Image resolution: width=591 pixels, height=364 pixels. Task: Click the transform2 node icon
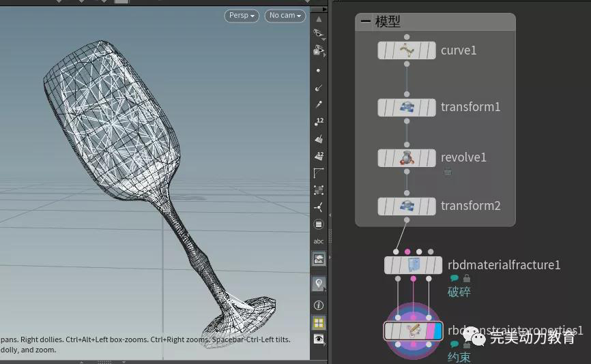click(407, 206)
